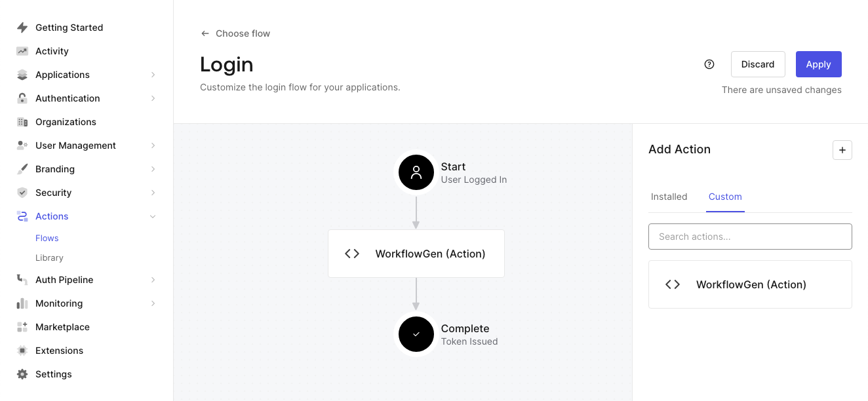
Task: Apply the unsaved flow changes
Action: [818, 64]
